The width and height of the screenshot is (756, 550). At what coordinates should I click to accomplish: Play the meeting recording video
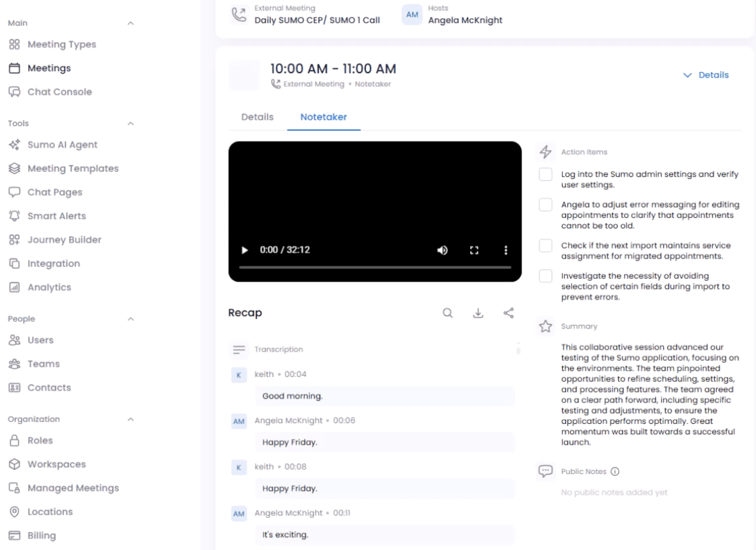tap(245, 250)
